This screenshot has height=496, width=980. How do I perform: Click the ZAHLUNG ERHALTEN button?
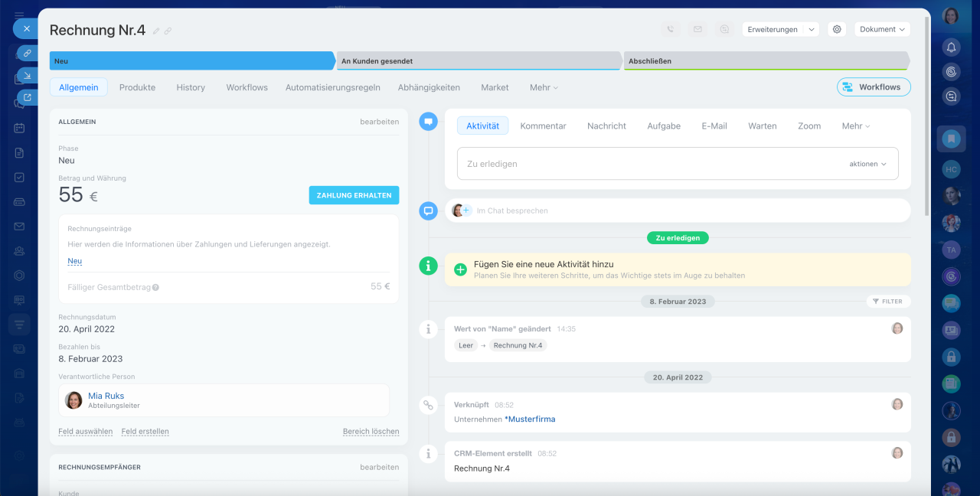tap(354, 195)
